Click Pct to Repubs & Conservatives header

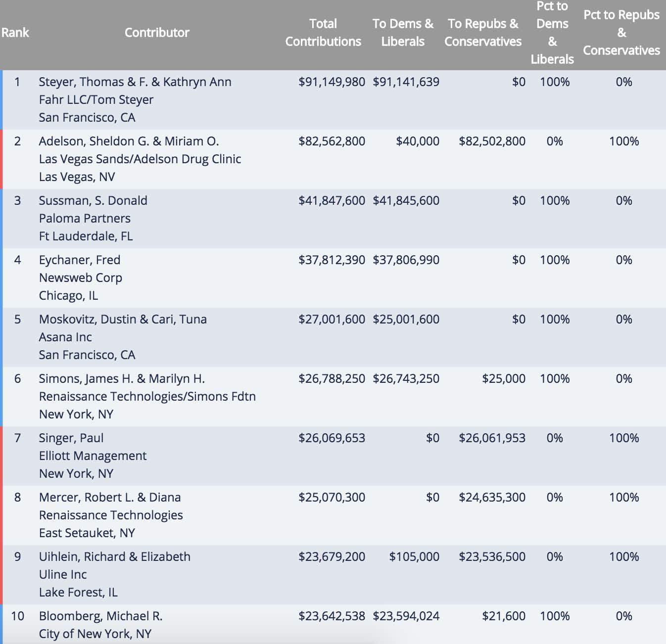[x=621, y=33]
